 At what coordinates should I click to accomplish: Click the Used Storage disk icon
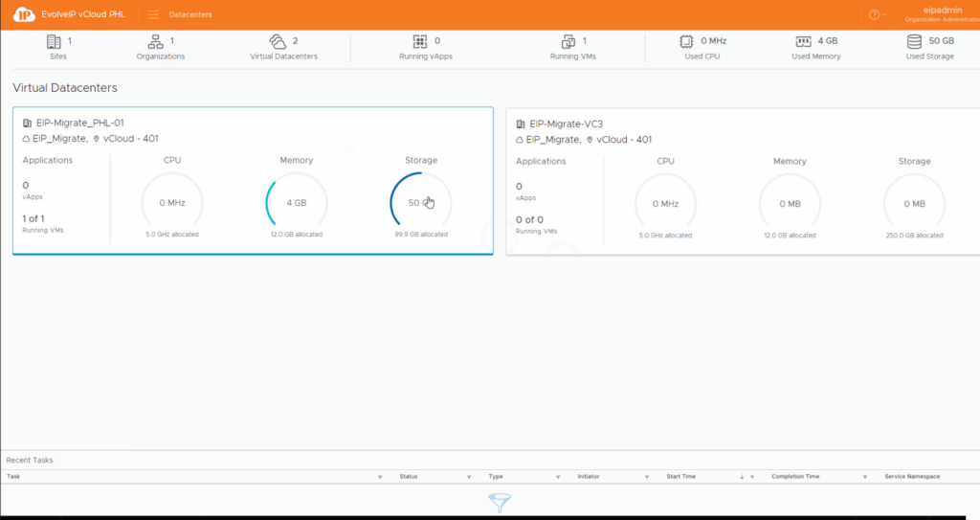tap(914, 41)
